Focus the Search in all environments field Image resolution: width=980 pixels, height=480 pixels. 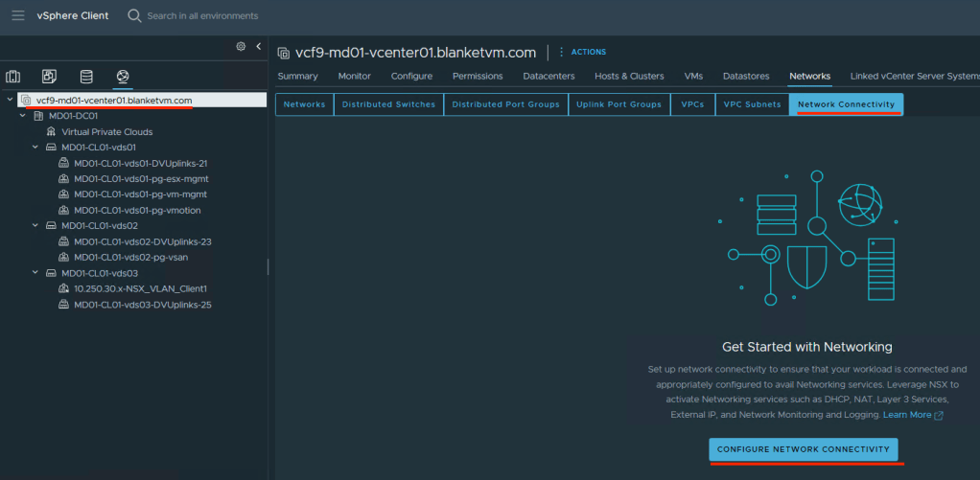[202, 15]
